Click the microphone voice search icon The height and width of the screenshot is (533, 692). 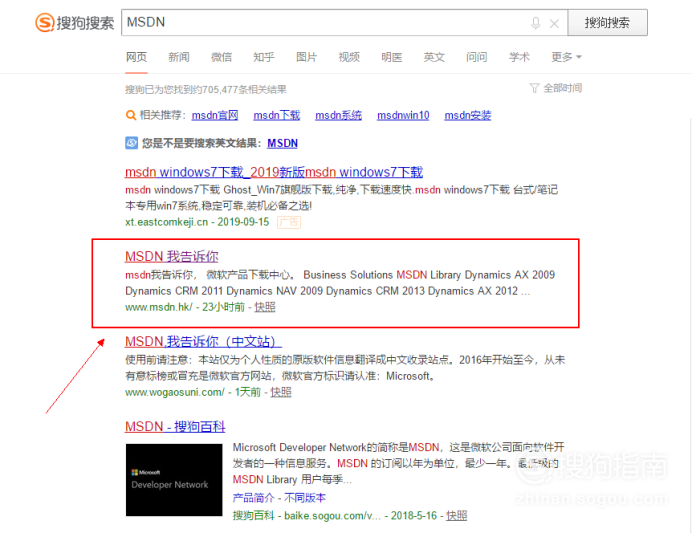coord(535,23)
